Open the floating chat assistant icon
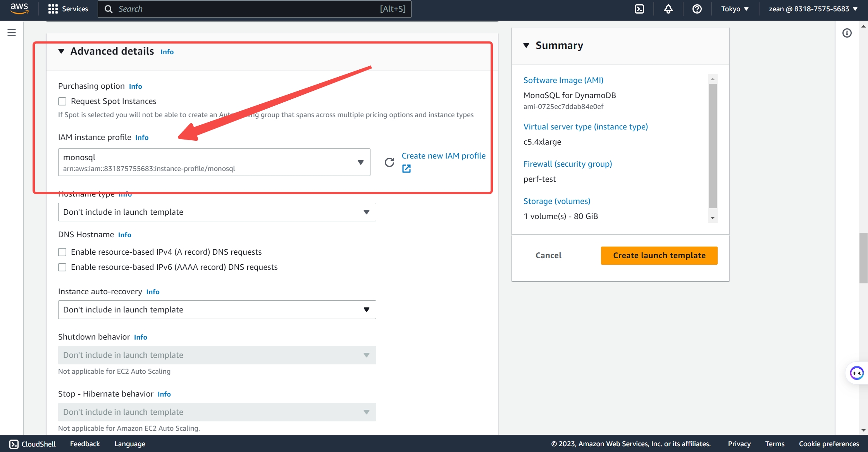868x452 pixels. pyautogui.click(x=856, y=373)
